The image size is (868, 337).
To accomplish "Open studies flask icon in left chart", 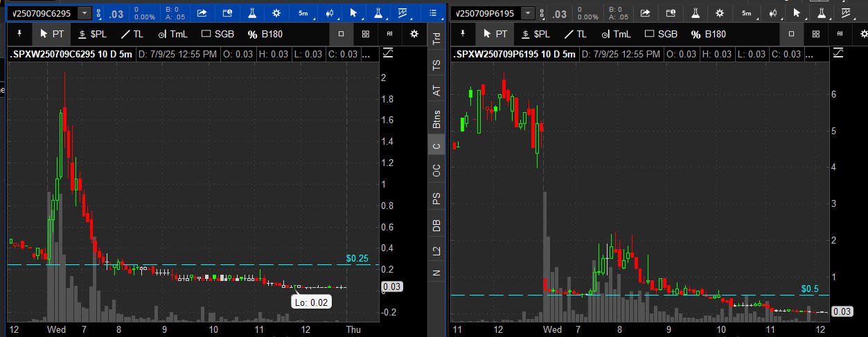I will [251, 13].
